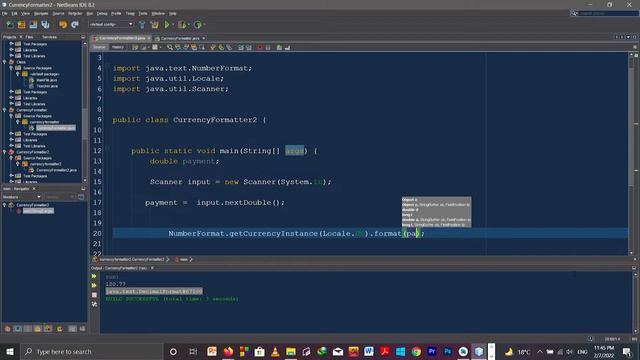Click the Debug Project toolbar icon
This screenshot has width=640, height=360.
pyautogui.click(x=182, y=25)
